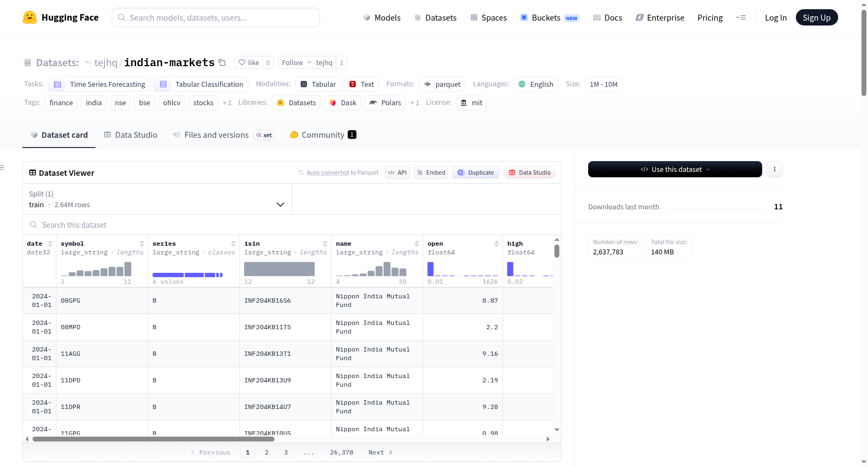Open the three-dot options next to Use this dataset
This screenshot has width=868, height=467.
coord(775,169)
